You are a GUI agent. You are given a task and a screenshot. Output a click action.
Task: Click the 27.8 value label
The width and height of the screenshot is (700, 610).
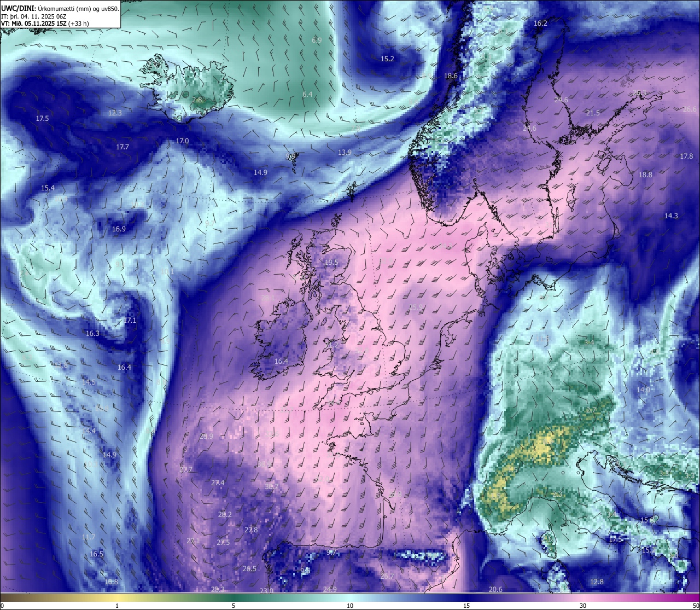pos(251,530)
